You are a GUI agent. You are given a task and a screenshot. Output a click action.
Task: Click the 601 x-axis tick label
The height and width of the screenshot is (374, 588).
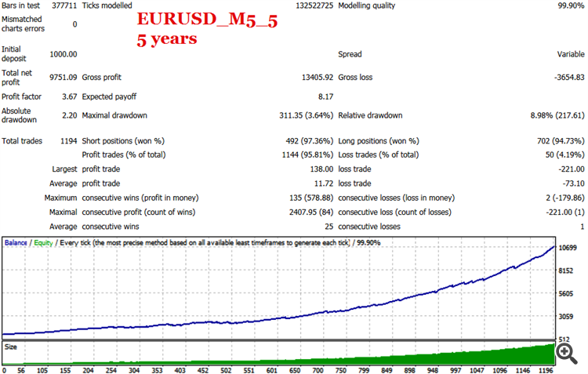click(x=272, y=370)
